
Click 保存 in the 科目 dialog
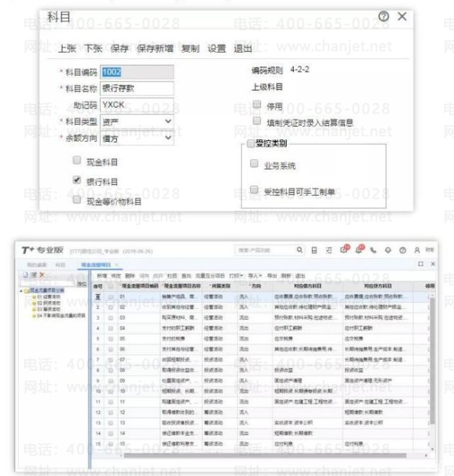119,48
